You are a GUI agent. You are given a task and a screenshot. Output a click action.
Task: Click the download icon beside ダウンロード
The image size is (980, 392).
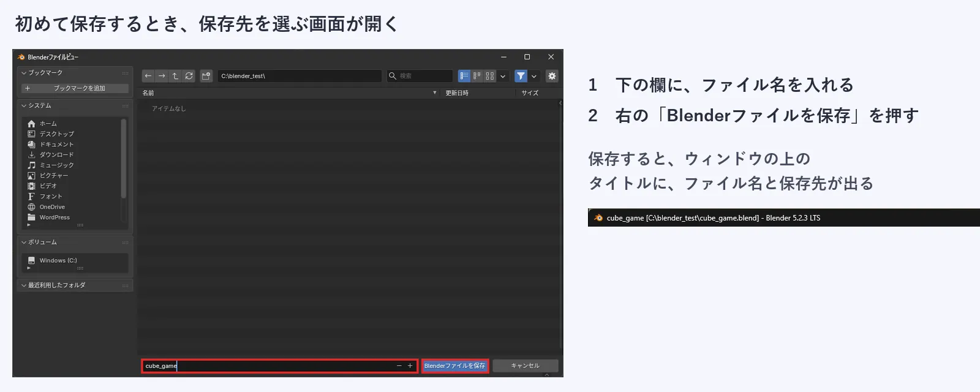click(x=31, y=155)
